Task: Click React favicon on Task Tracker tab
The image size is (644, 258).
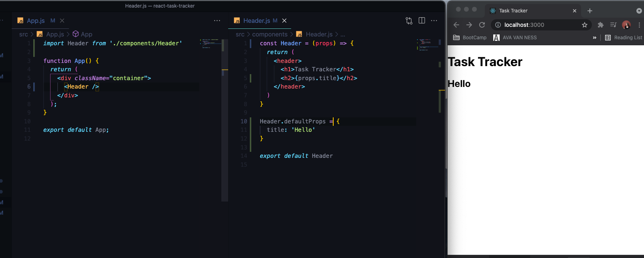Action: (493, 11)
